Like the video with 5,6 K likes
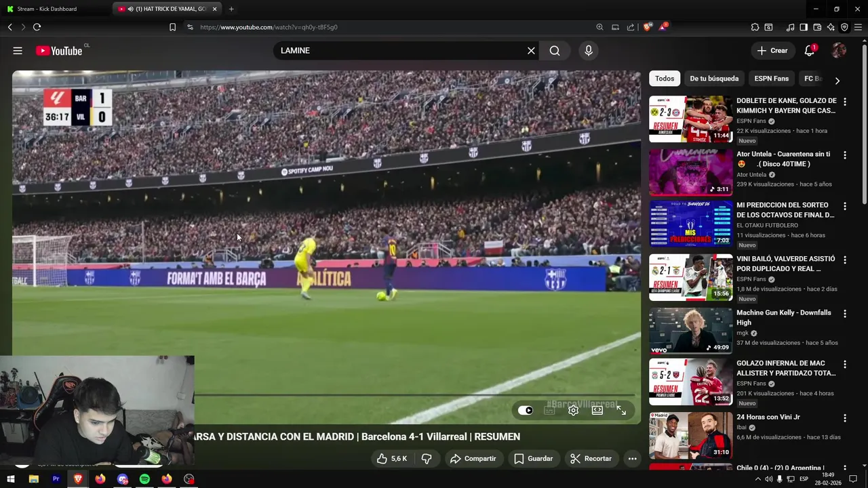Screen dimensions: 868x488 coord(392,459)
